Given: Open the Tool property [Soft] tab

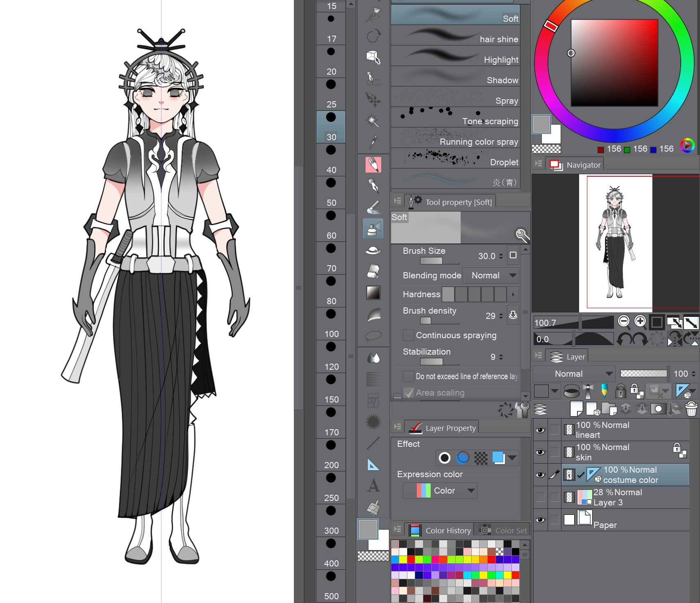Looking at the screenshot, I should [450, 201].
